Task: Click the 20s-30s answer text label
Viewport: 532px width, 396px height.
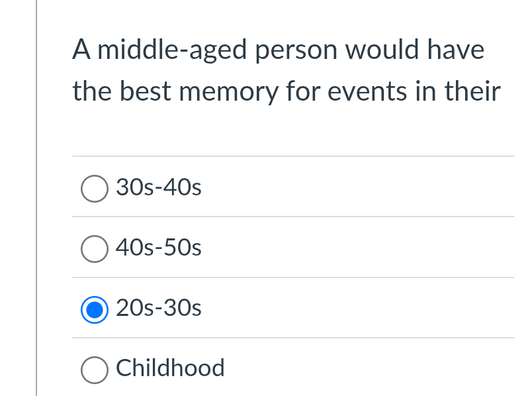Action: pos(158,308)
